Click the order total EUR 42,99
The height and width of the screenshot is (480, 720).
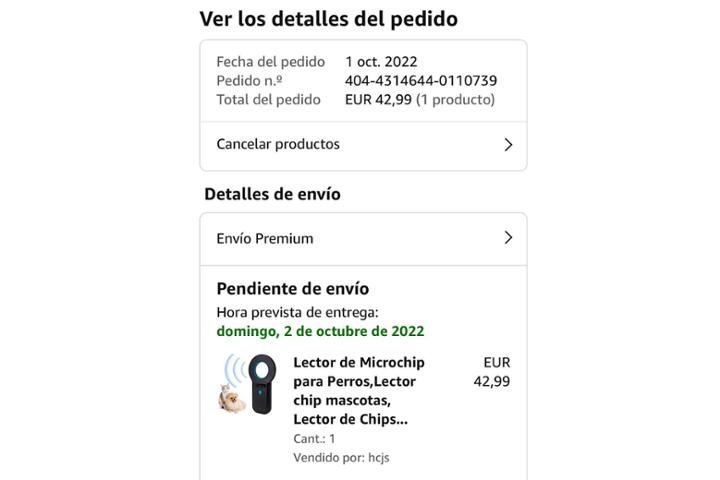378,100
